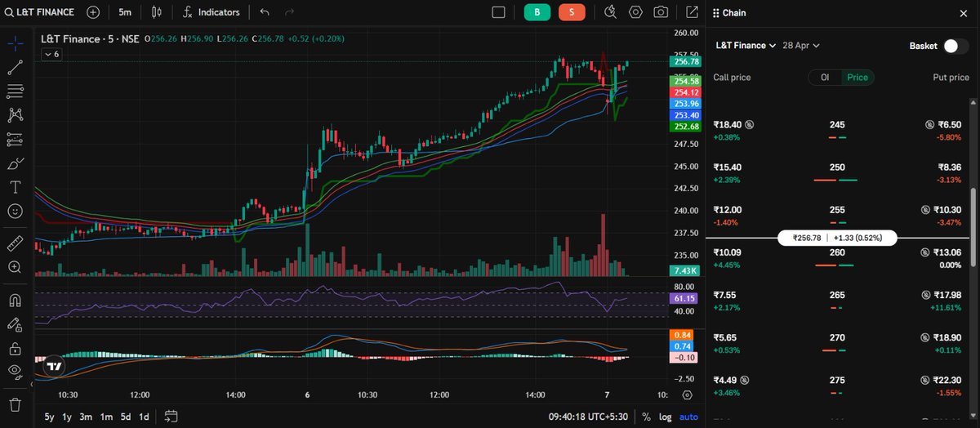980x428 pixels.
Task: Open the go-to-date calendar icon
Action: [x=171, y=417]
